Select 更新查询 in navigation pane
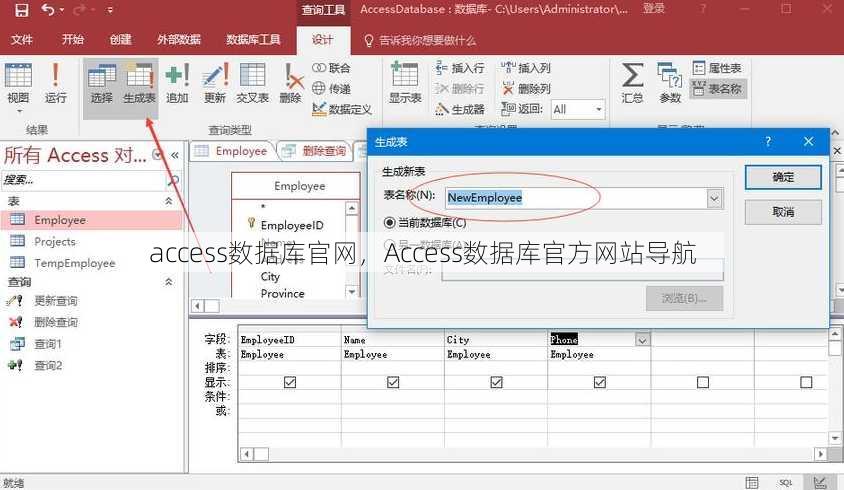The height and width of the screenshot is (490, 844). coord(91,301)
